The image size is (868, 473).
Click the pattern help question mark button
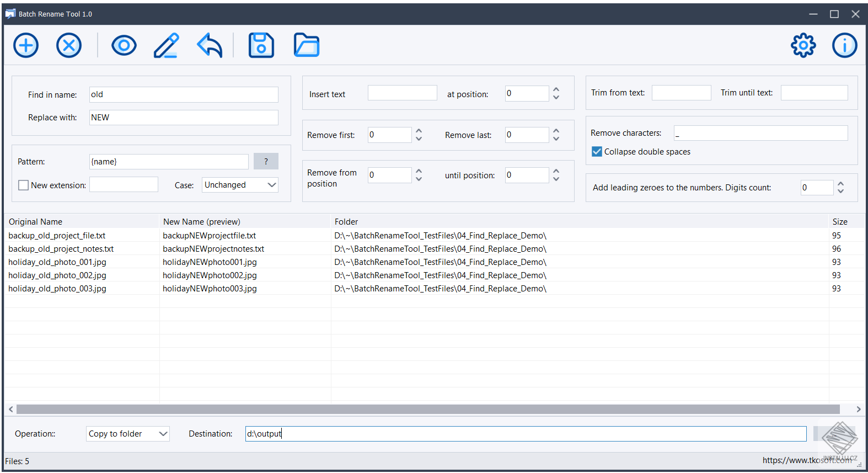tap(266, 161)
